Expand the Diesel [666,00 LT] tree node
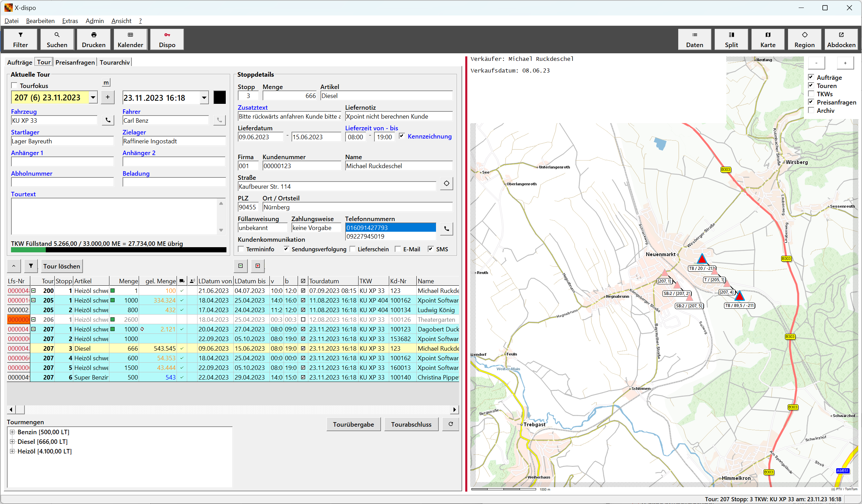Viewport: 862px width, 504px height. point(12,441)
